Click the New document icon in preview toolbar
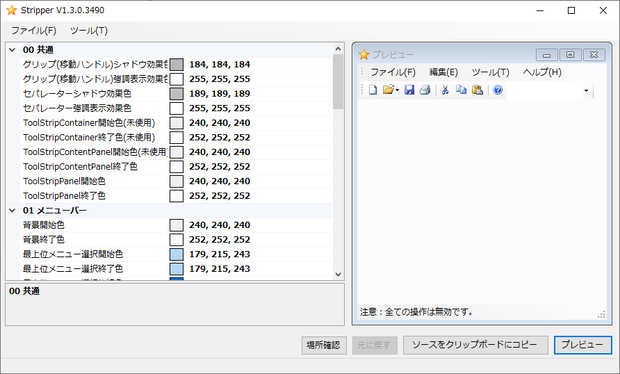Image resolution: width=620 pixels, height=374 pixels. click(372, 90)
